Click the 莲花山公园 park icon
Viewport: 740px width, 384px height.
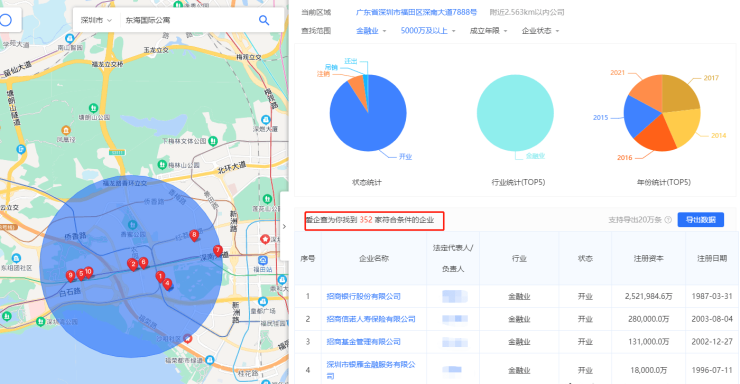(x=267, y=199)
